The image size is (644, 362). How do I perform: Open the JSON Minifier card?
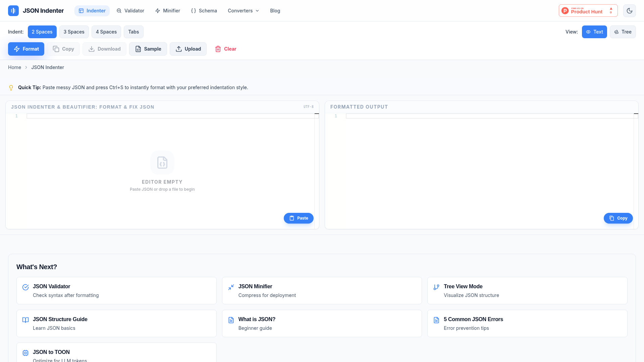tap(322, 291)
